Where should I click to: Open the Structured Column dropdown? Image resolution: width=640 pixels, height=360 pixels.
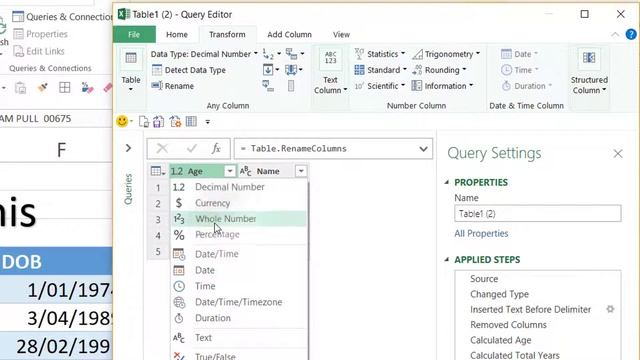(589, 72)
